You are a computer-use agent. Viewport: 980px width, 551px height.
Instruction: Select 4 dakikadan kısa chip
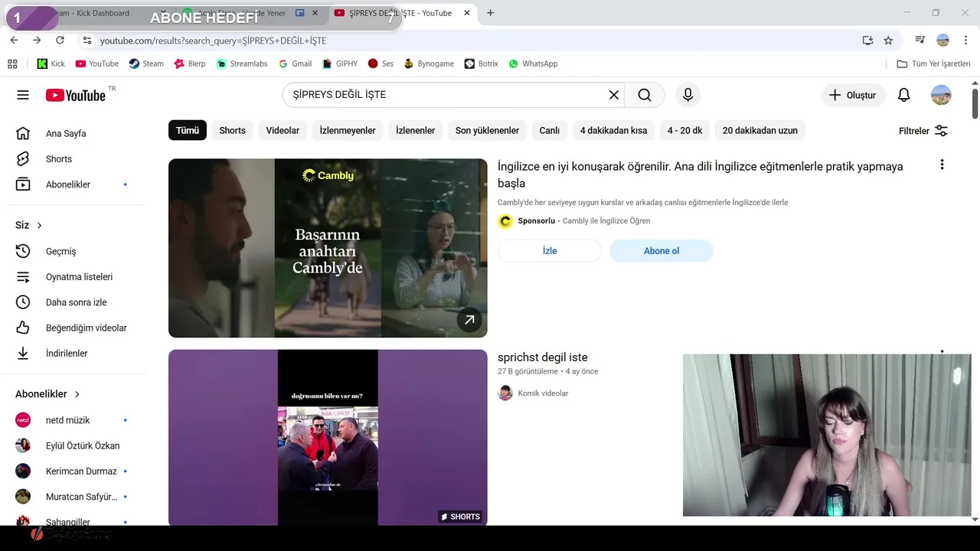pyautogui.click(x=613, y=130)
